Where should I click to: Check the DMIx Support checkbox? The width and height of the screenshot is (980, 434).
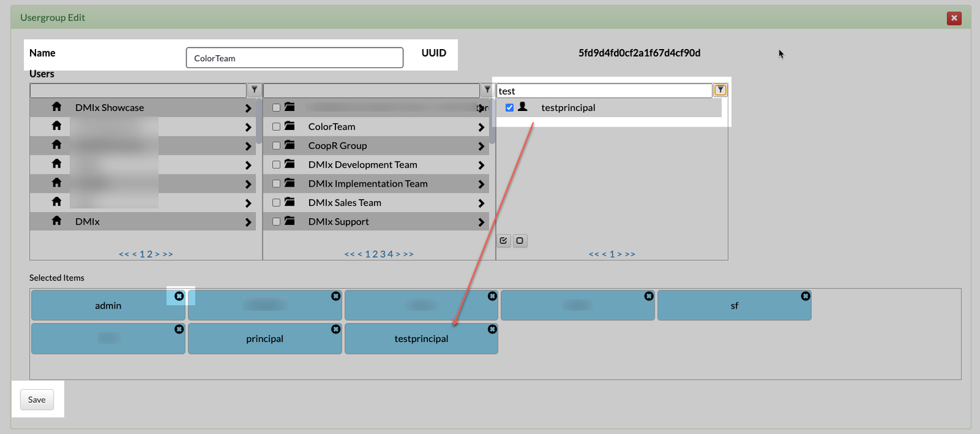(x=276, y=222)
